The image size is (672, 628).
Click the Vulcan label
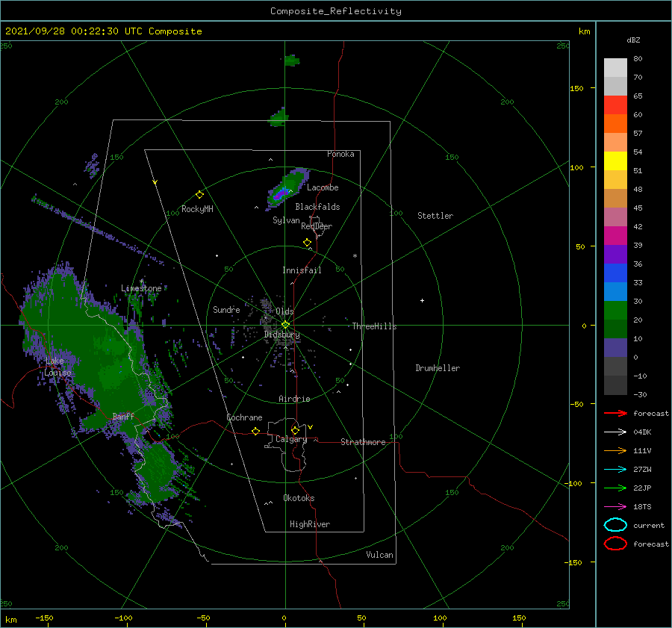pyautogui.click(x=380, y=555)
